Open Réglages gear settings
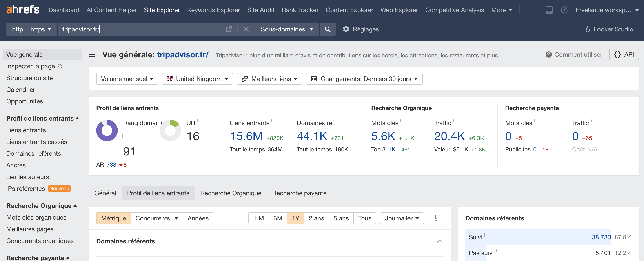This screenshot has width=644, height=261. click(x=361, y=29)
